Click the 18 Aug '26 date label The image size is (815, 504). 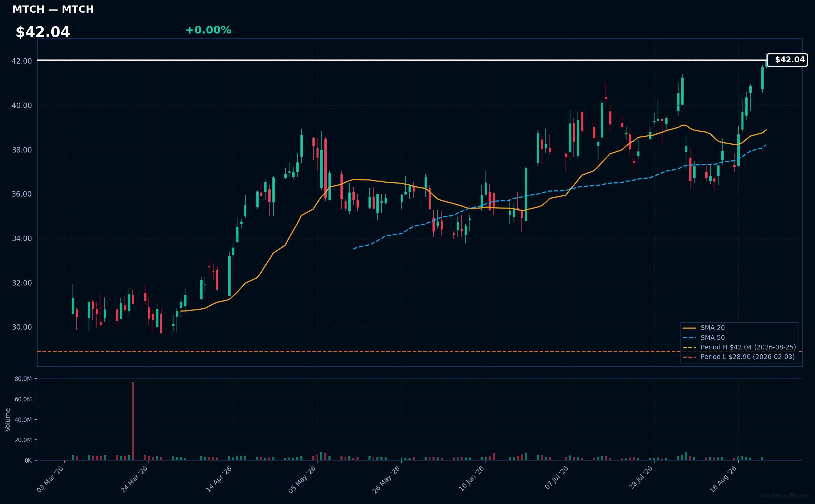coord(723,479)
